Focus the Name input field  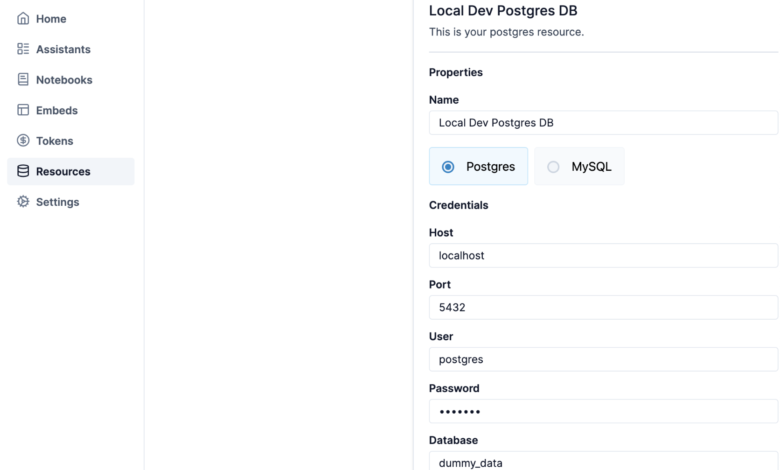[x=603, y=123]
